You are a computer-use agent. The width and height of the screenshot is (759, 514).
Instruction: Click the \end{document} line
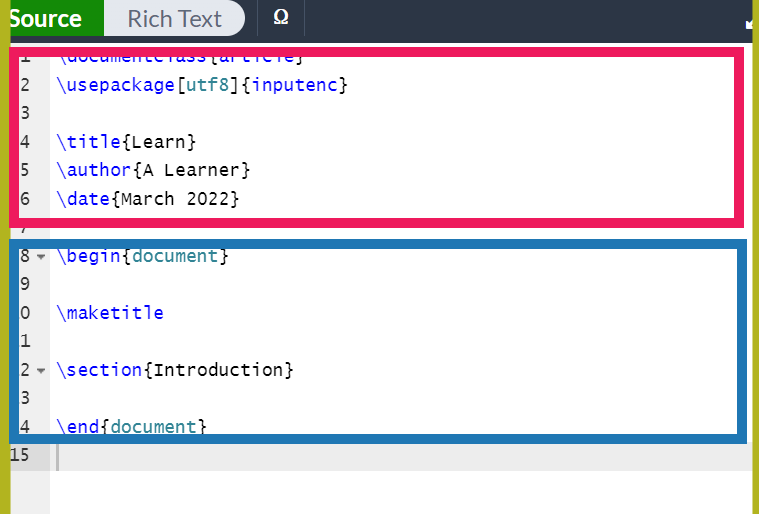pos(132,426)
